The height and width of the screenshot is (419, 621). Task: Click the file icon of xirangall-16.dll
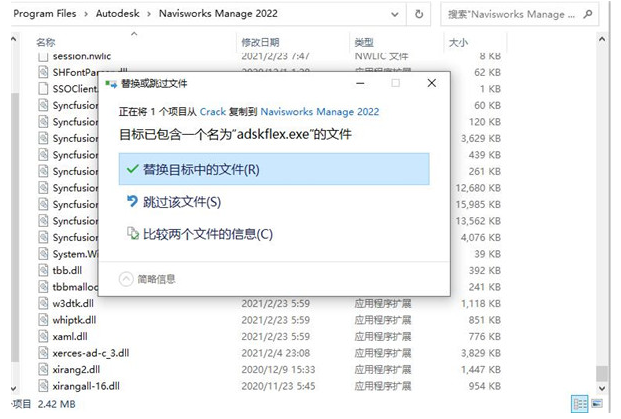43,386
